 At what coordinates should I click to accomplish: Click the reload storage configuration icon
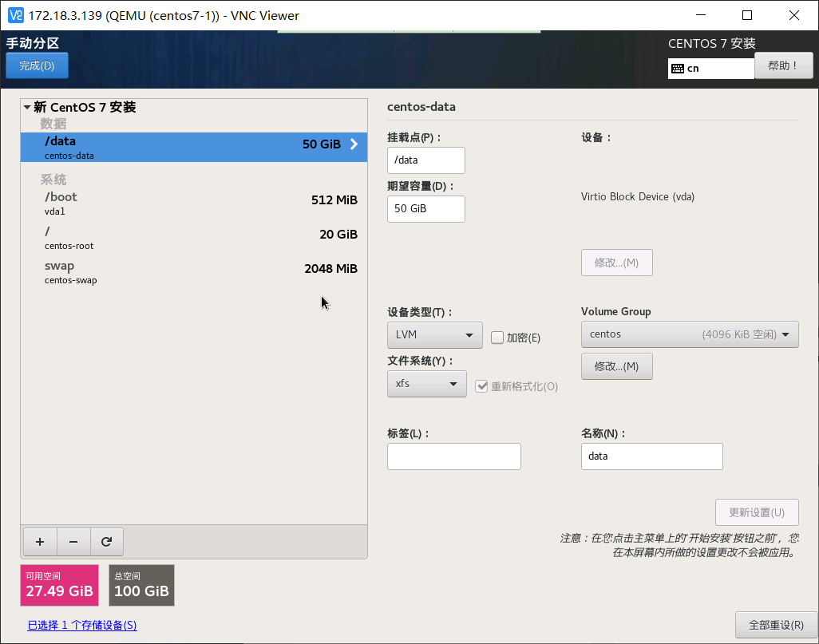click(106, 542)
